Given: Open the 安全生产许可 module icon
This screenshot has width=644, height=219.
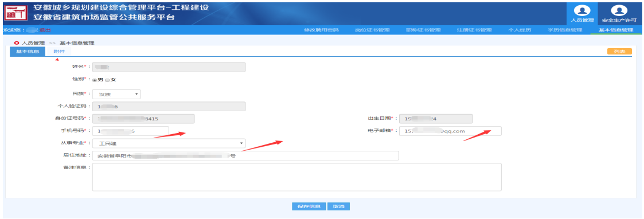Looking at the screenshot, I should (619, 14).
